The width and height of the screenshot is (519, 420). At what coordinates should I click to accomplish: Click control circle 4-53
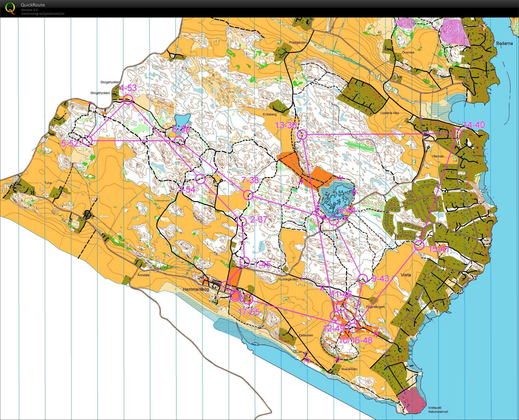[x=128, y=99]
